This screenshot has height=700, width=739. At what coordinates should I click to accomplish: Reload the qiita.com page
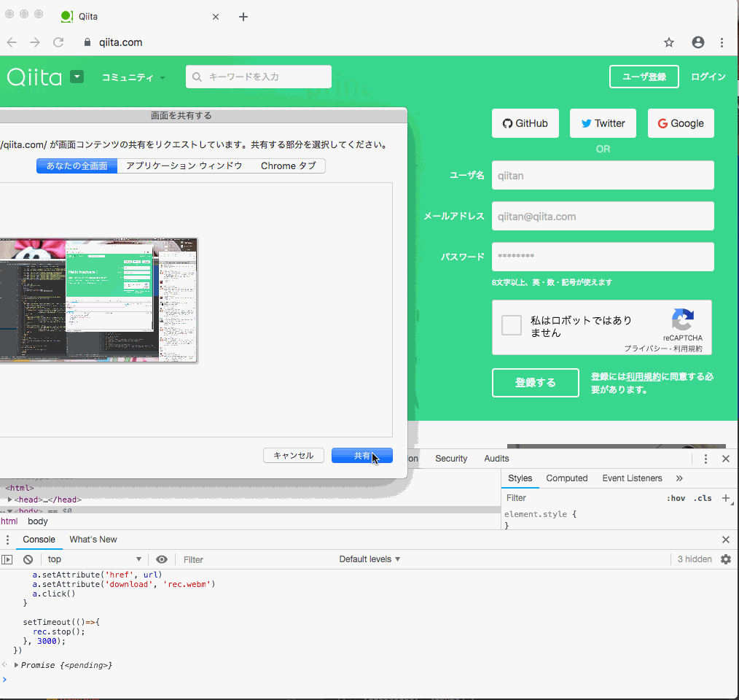pyautogui.click(x=58, y=42)
